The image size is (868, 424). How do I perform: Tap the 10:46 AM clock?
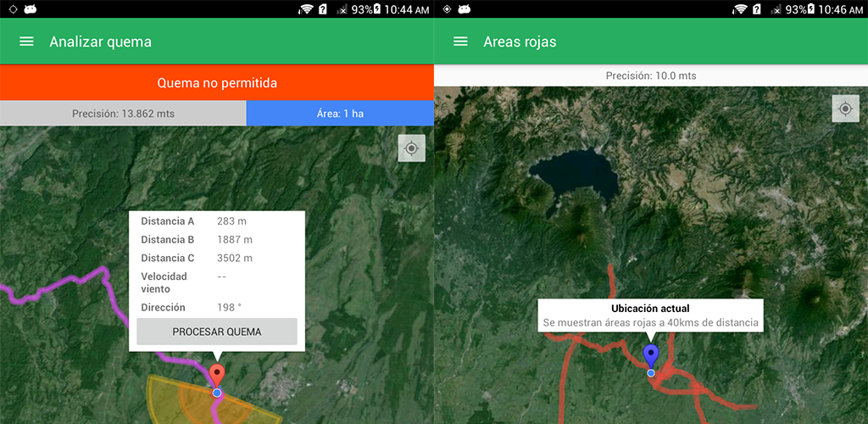840,9
